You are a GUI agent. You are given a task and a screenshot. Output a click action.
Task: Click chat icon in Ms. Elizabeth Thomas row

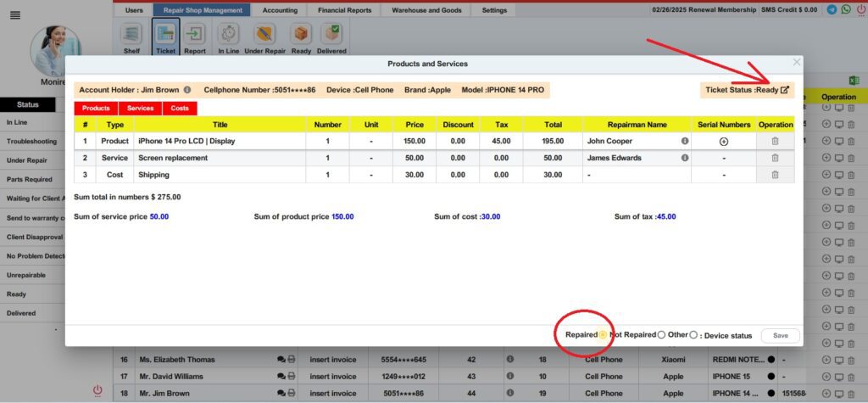[x=281, y=359]
